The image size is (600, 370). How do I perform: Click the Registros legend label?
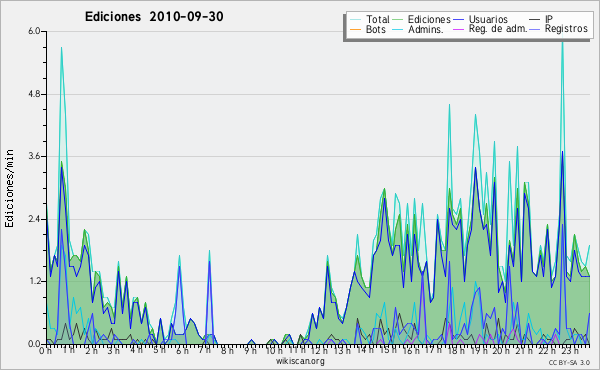566,29
